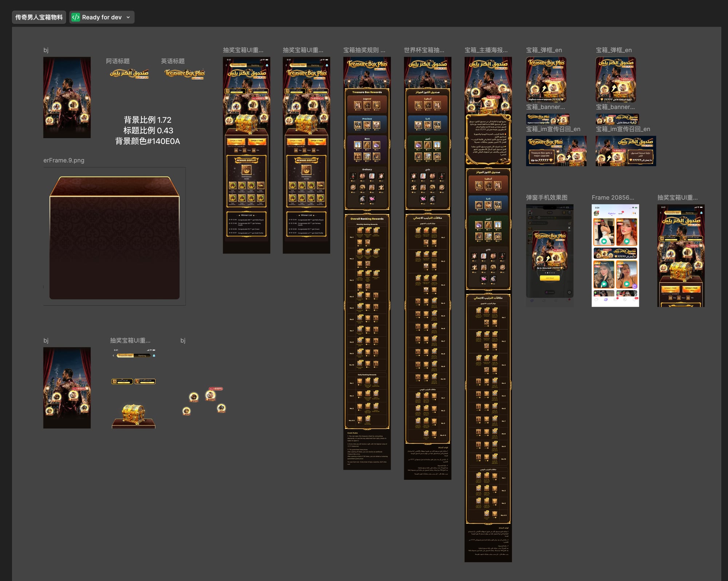
Task: Click the standalone golden treasure chest on pedestal
Action: tap(134, 416)
